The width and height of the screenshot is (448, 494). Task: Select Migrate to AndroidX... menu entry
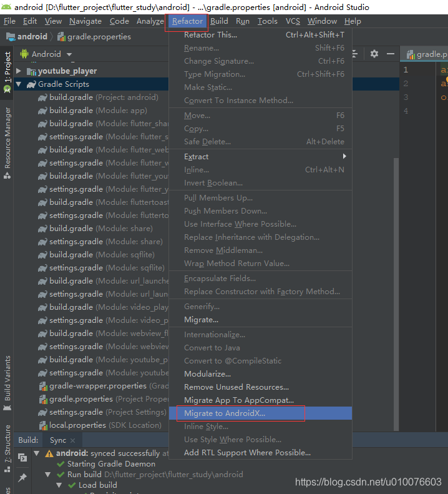pyautogui.click(x=260, y=413)
